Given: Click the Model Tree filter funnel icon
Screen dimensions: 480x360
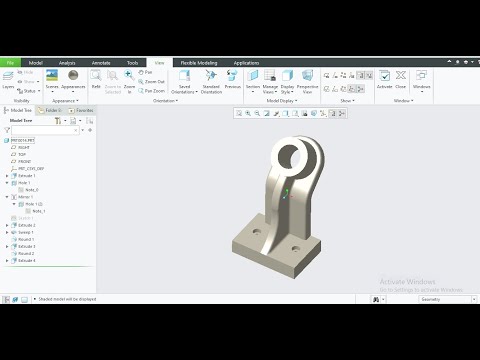Looking at the screenshot, I should 7,130.
